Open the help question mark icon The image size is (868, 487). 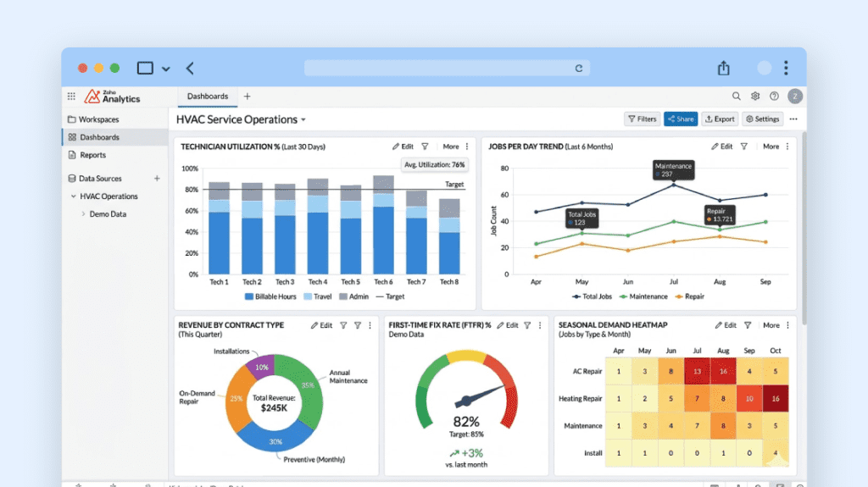pyautogui.click(x=774, y=97)
